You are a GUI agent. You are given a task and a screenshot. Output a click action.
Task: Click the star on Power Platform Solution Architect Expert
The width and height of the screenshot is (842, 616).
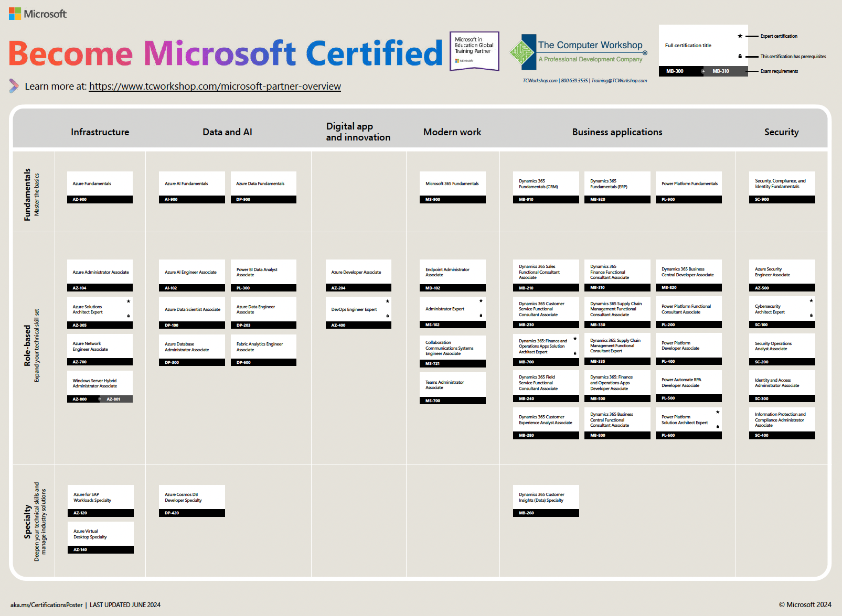(x=718, y=412)
